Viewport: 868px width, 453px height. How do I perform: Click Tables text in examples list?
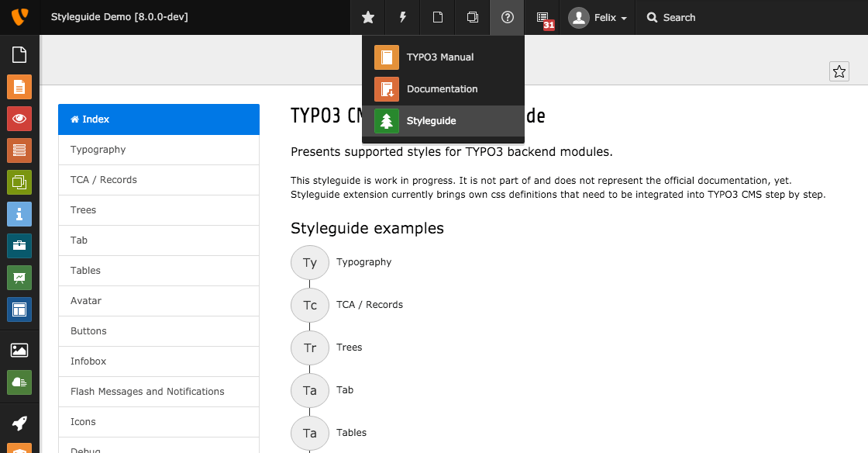352,433
